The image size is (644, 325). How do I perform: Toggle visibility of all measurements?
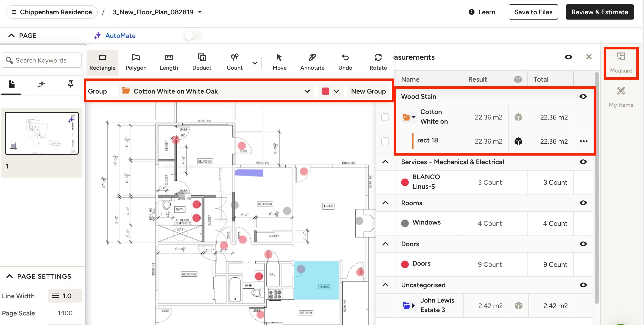coord(568,57)
